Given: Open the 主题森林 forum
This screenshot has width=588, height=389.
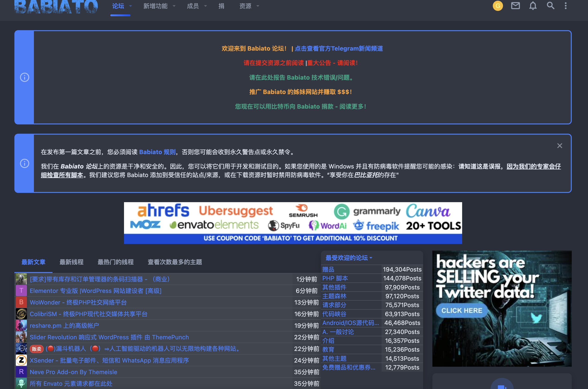Looking at the screenshot, I should pyautogui.click(x=334, y=296).
